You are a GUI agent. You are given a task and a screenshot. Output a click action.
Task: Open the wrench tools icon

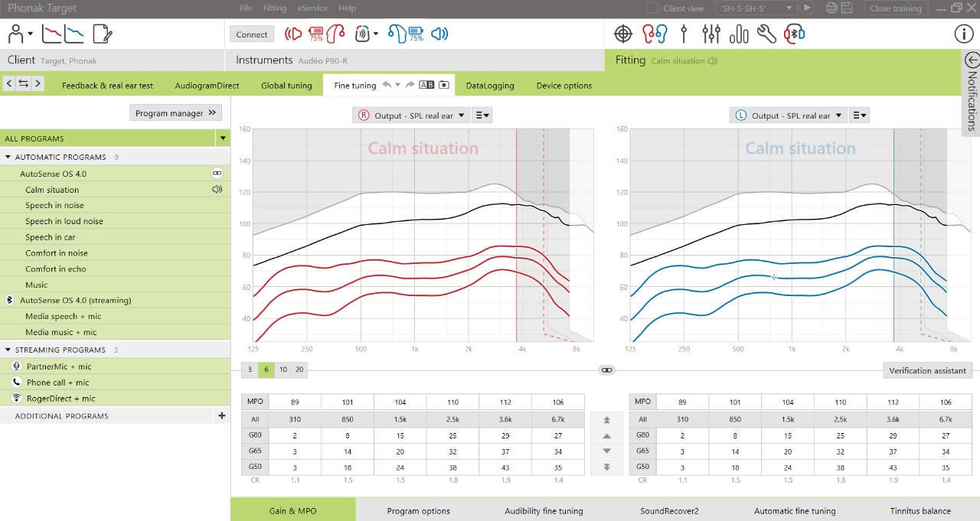(x=767, y=33)
